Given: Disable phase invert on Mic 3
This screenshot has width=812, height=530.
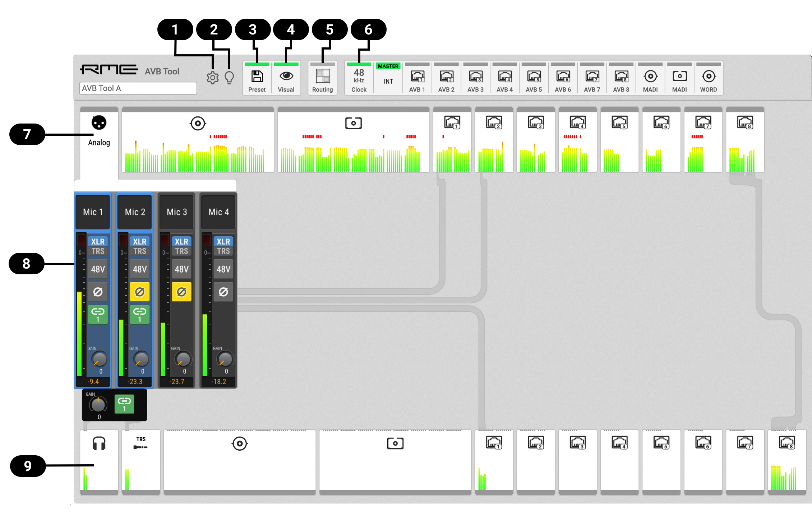Looking at the screenshot, I should tap(181, 292).
